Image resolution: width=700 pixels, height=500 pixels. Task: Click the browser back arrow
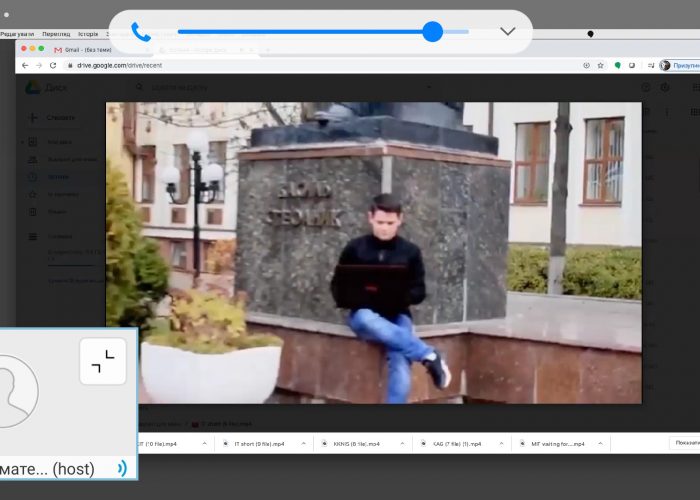point(25,65)
